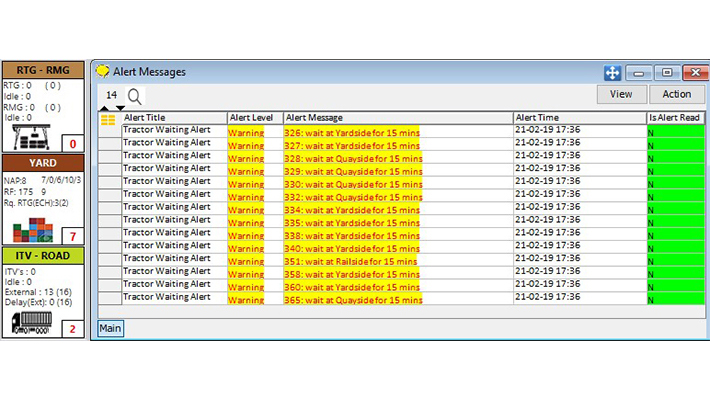Sort by the Alert Time column header
The image size is (710, 400).
pos(578,118)
